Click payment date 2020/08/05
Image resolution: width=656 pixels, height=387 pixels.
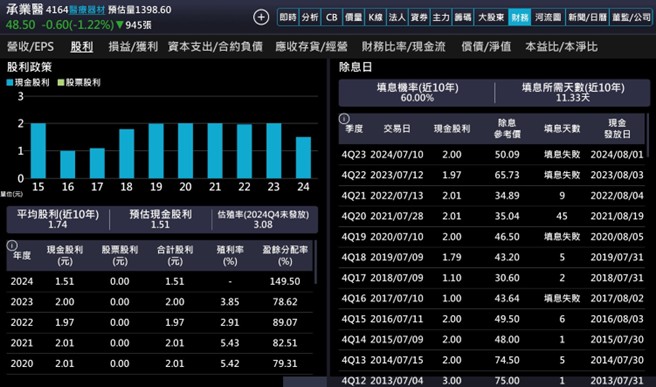point(617,237)
